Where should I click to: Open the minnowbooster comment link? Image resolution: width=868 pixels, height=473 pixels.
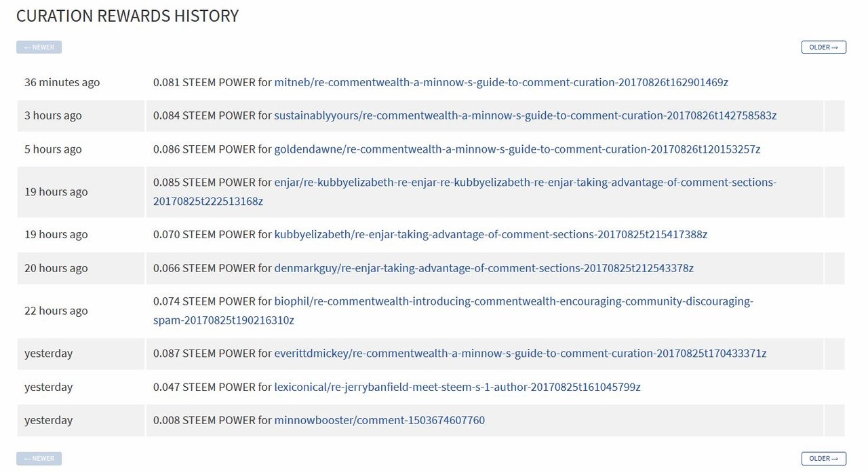pos(379,421)
